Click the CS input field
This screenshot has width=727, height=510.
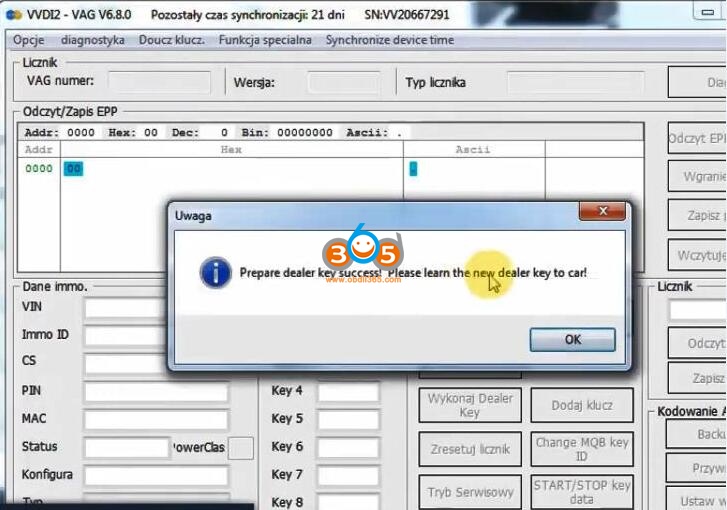point(126,363)
